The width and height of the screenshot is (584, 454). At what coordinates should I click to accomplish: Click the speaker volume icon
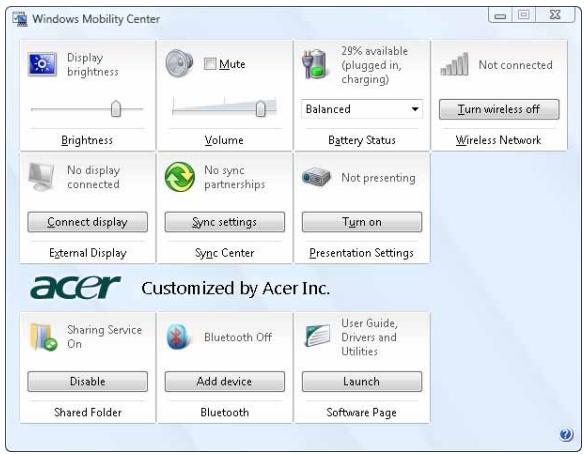point(179,63)
